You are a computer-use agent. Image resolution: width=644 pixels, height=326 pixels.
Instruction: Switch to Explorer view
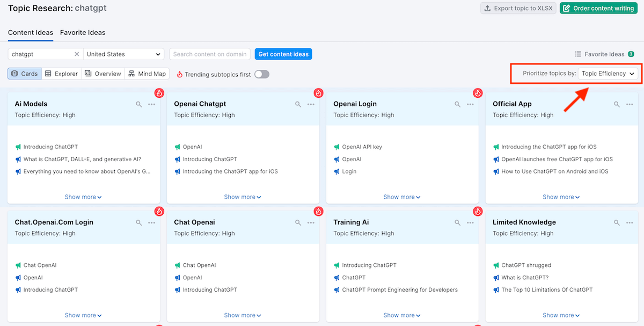pyautogui.click(x=61, y=74)
